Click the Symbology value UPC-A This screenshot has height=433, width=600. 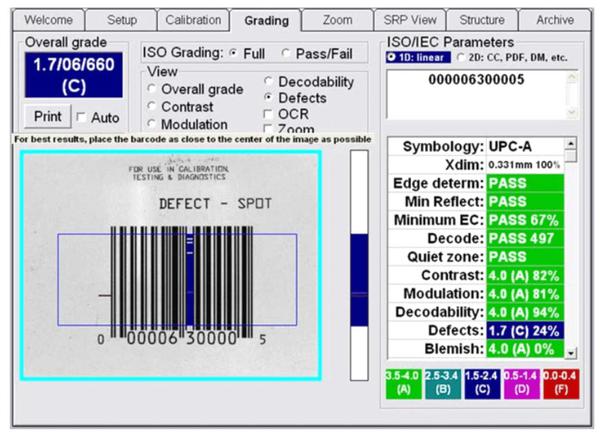coord(525,147)
